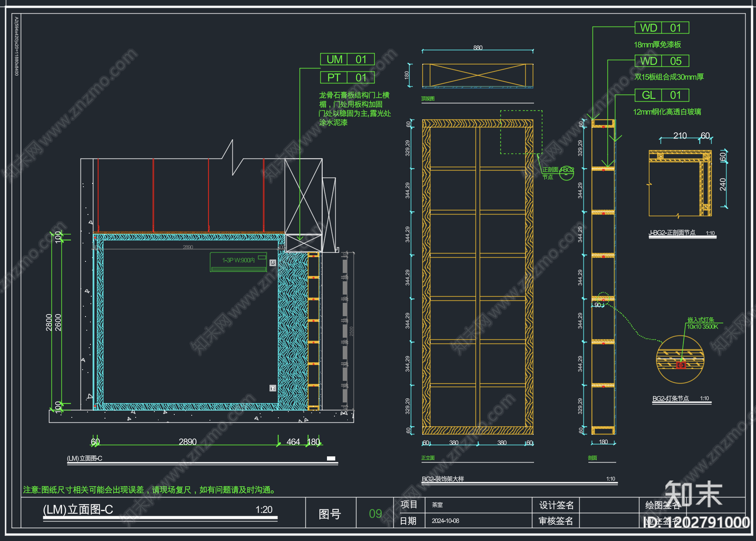Screen dimensions: 756x541
Task: Select the "A2(594x420)" paper size text
Action: 17,46
